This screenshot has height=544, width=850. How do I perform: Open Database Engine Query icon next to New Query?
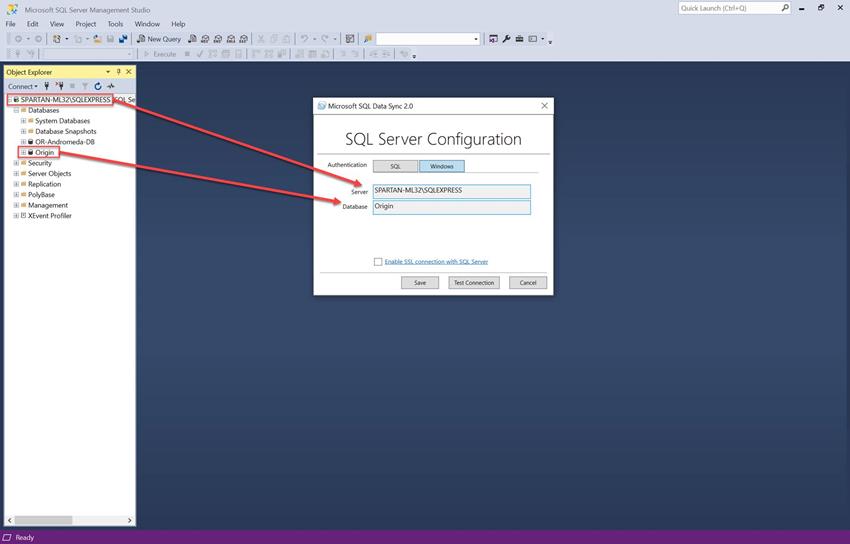(192, 39)
